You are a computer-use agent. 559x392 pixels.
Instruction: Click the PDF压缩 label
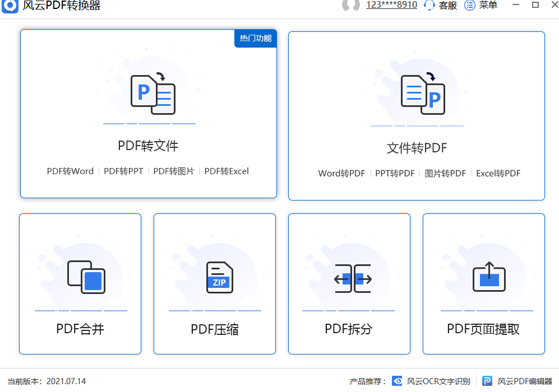(215, 329)
